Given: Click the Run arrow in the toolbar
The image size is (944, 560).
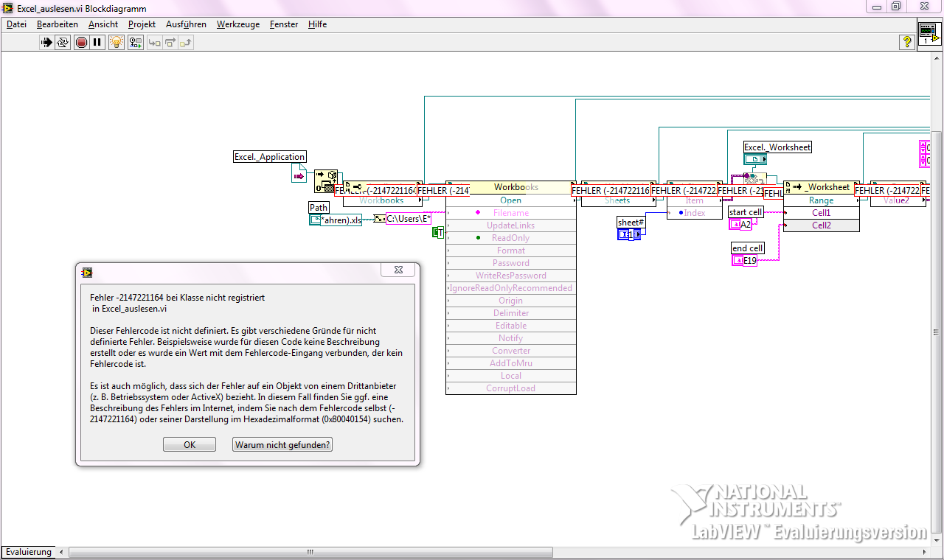Looking at the screenshot, I should pos(46,43).
